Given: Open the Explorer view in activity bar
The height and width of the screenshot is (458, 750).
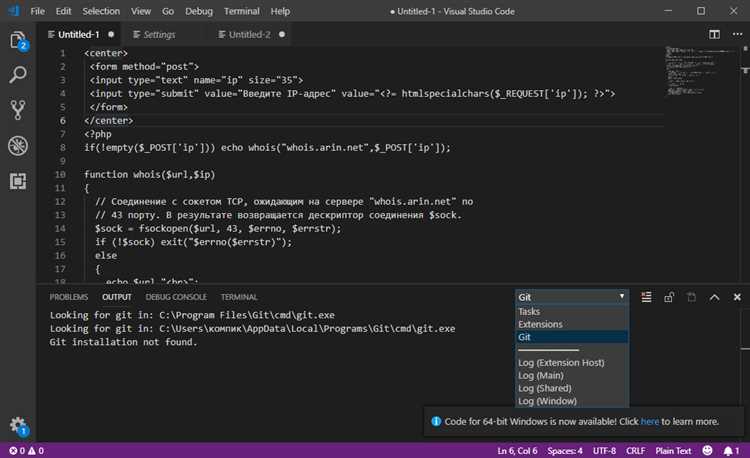Looking at the screenshot, I should (17, 41).
